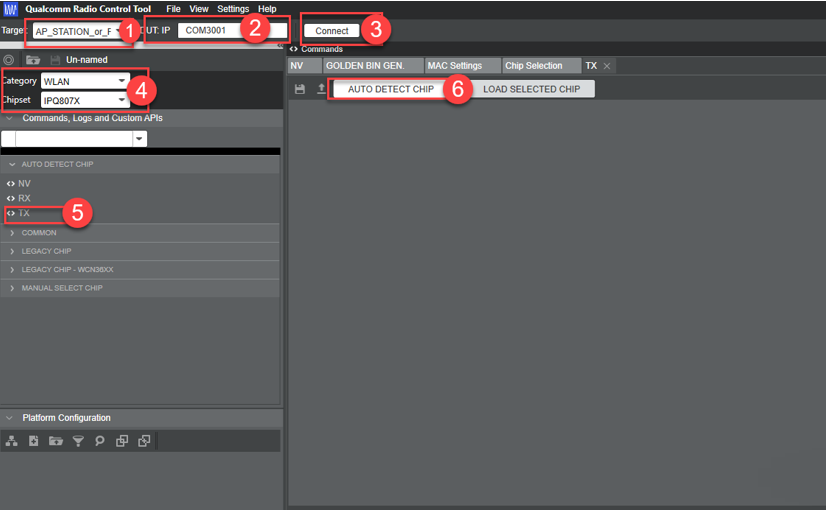This screenshot has height=510, width=826.
Task: Open the View menu
Action: (199, 9)
